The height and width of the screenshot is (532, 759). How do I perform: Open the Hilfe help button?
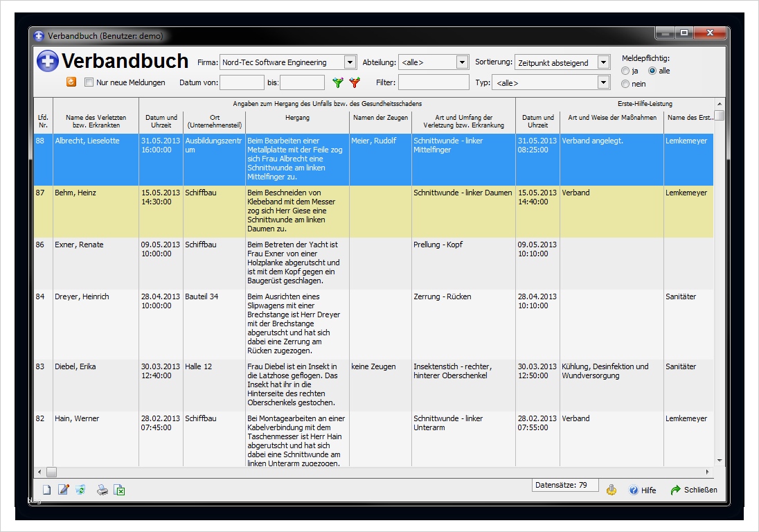643,490
